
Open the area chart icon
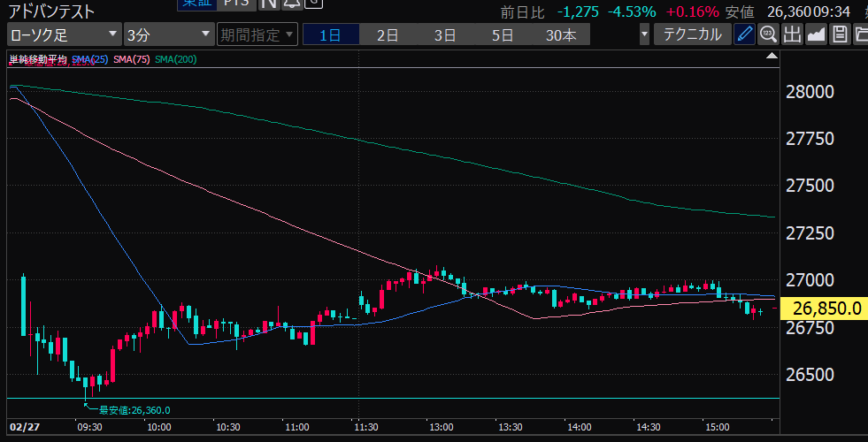[816, 35]
